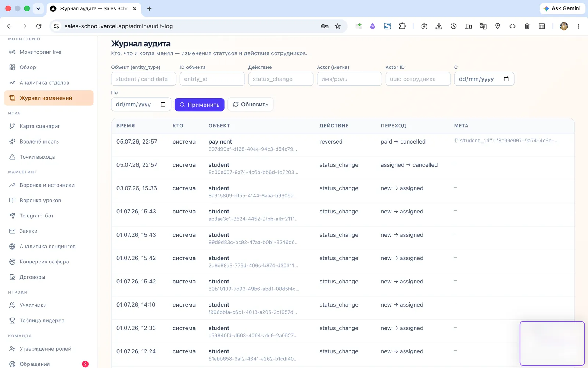Click the paid → cancelled transition
Viewport: 588px width, 368px height.
pyautogui.click(x=403, y=142)
